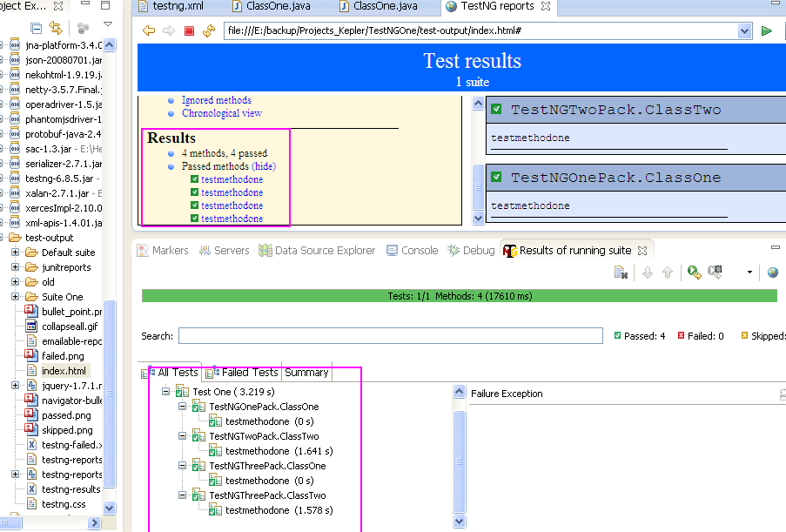This screenshot has width=786, height=532.
Task: Click the Show Previous Failure up-arrow icon
Action: coord(668,272)
